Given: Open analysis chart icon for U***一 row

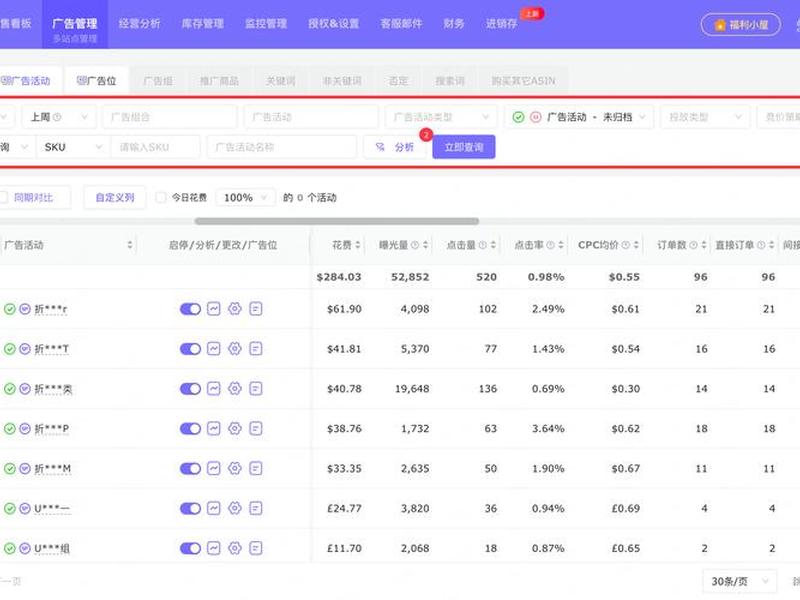Looking at the screenshot, I should 214,508.
